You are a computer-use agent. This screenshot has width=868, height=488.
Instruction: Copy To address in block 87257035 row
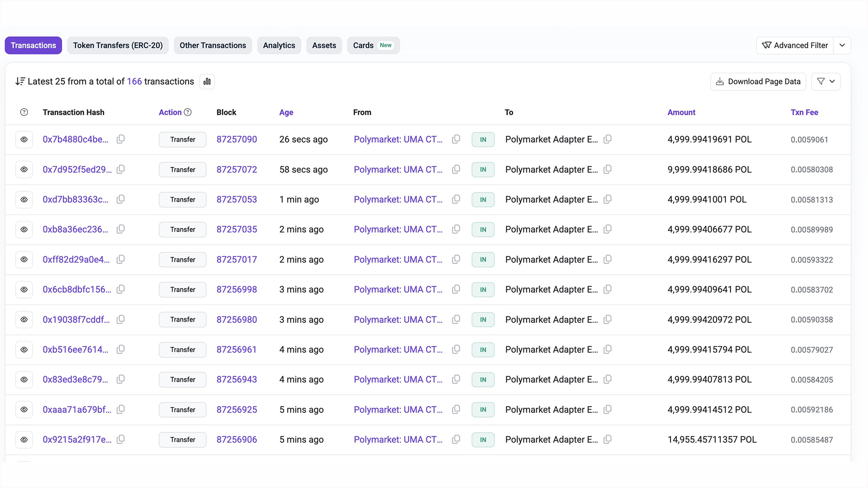[608, 229]
